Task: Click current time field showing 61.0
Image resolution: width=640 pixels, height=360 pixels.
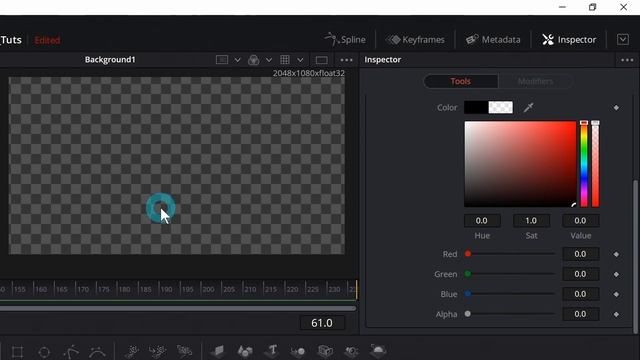Action: coord(322,323)
